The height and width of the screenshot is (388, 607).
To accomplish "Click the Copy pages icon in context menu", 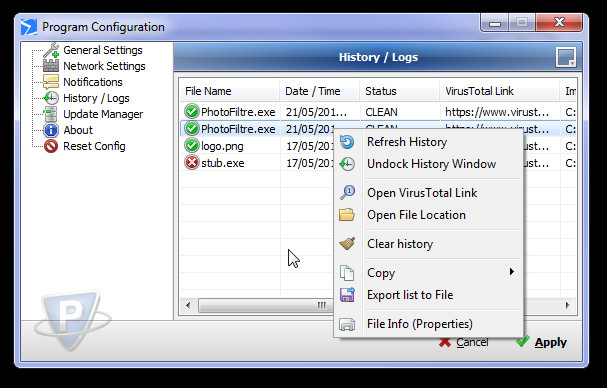I will point(347,273).
